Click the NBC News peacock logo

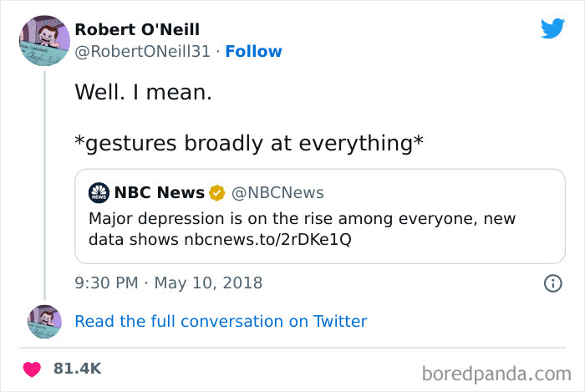pyautogui.click(x=99, y=193)
